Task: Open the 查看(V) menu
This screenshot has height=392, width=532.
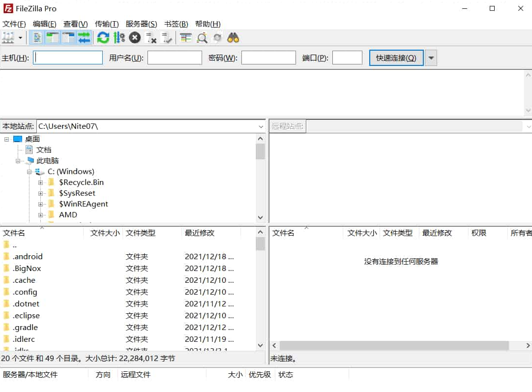Action: [x=75, y=24]
